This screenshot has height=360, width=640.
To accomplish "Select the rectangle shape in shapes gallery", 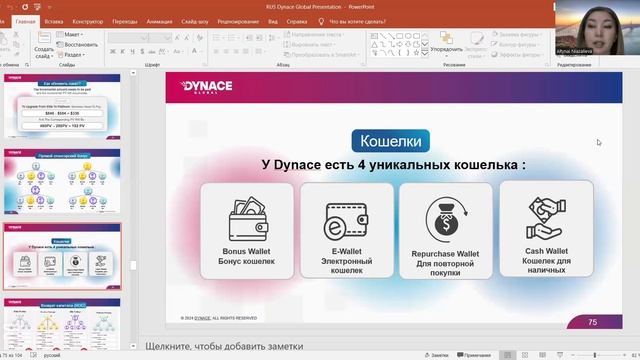I will coord(400,36).
